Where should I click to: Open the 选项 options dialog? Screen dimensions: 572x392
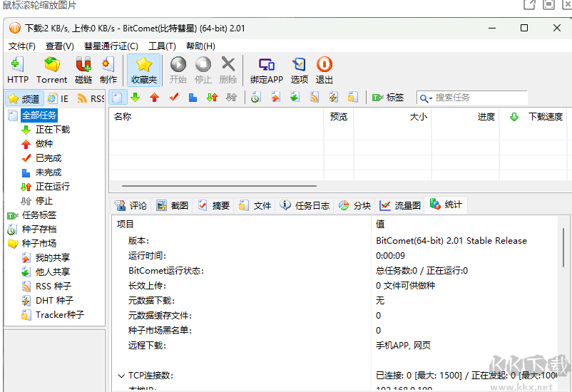299,70
